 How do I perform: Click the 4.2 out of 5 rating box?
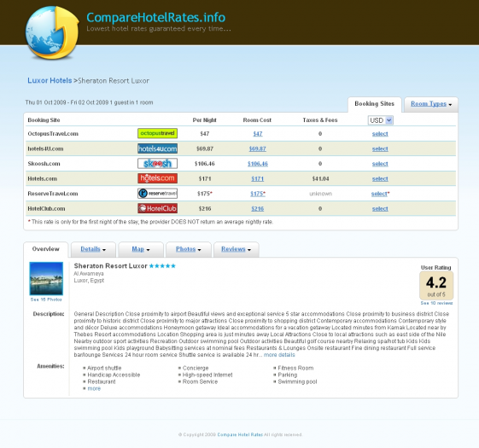pos(436,286)
